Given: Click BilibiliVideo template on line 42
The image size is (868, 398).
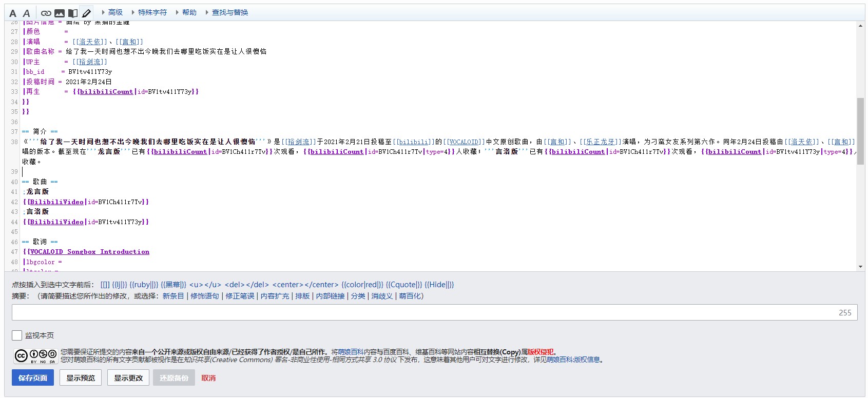Looking at the screenshot, I should point(56,202).
